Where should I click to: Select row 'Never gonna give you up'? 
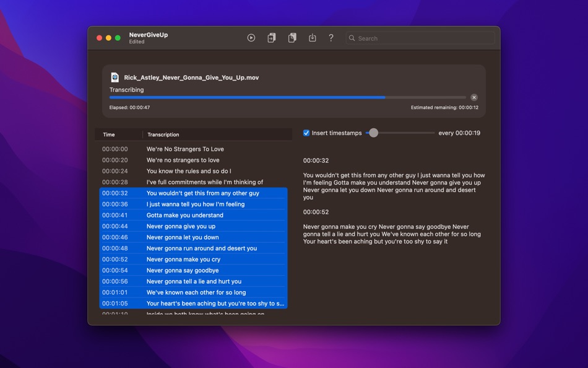coord(194,226)
